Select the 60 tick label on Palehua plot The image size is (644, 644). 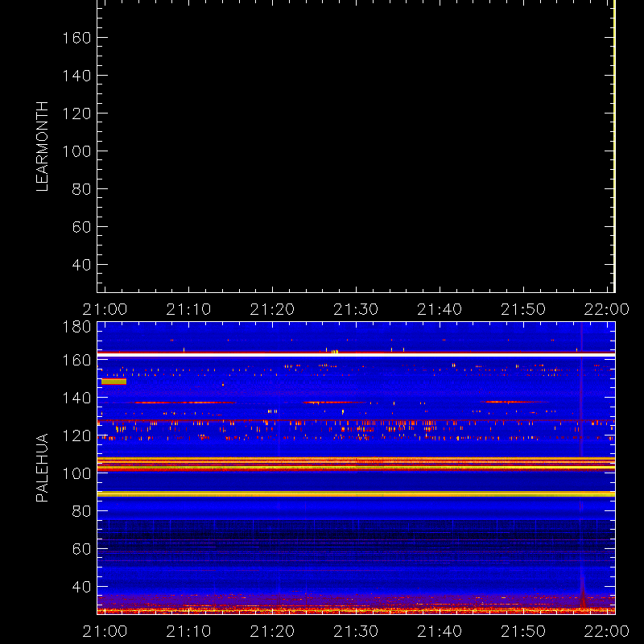[x=81, y=549]
